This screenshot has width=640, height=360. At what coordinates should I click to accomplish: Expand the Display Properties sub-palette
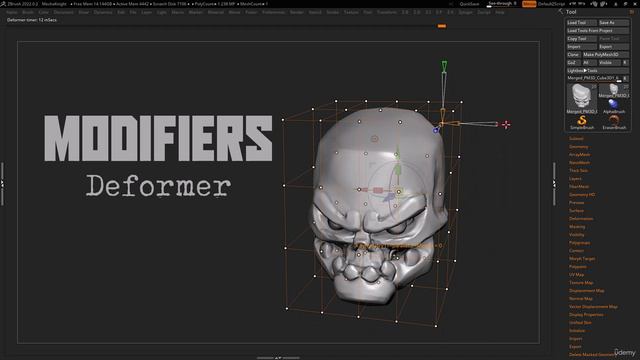coord(586,315)
